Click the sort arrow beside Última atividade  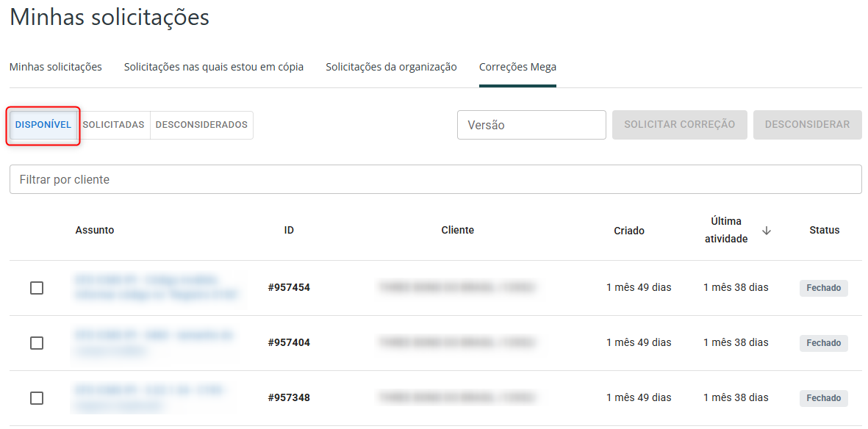(x=767, y=231)
